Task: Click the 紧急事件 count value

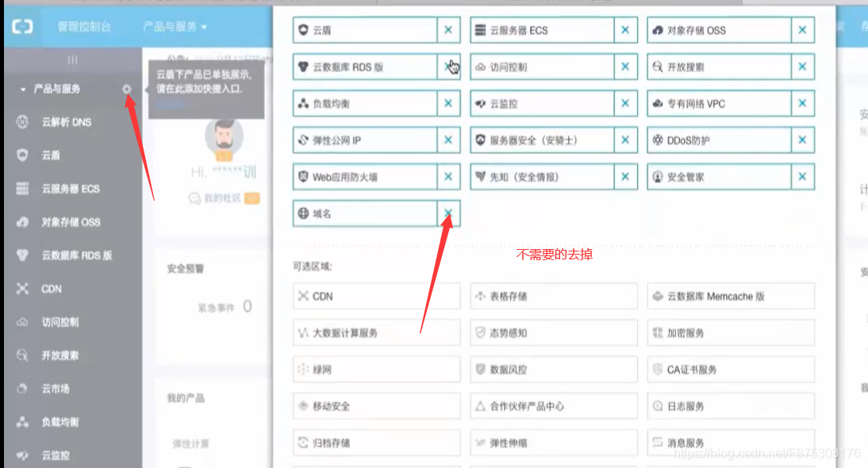Action: pyautogui.click(x=248, y=306)
